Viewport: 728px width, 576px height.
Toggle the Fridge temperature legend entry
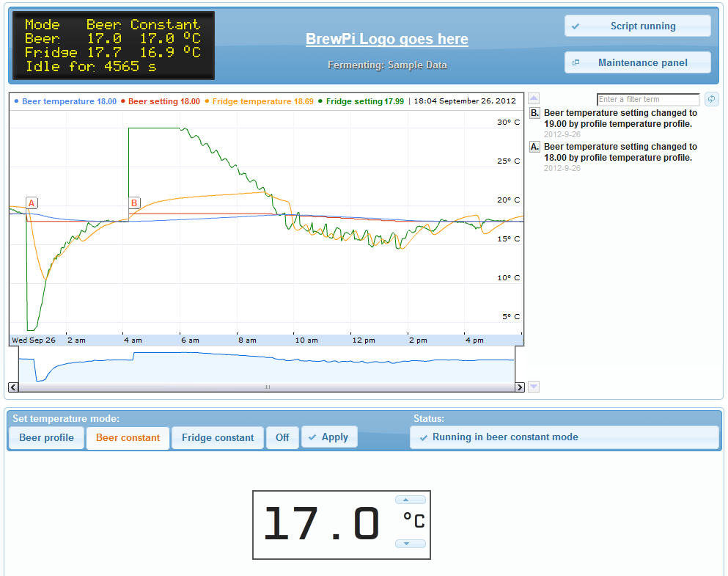point(260,101)
